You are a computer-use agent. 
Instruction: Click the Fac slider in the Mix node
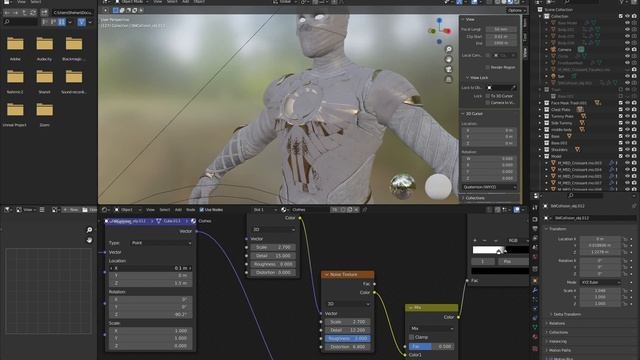tap(432, 347)
